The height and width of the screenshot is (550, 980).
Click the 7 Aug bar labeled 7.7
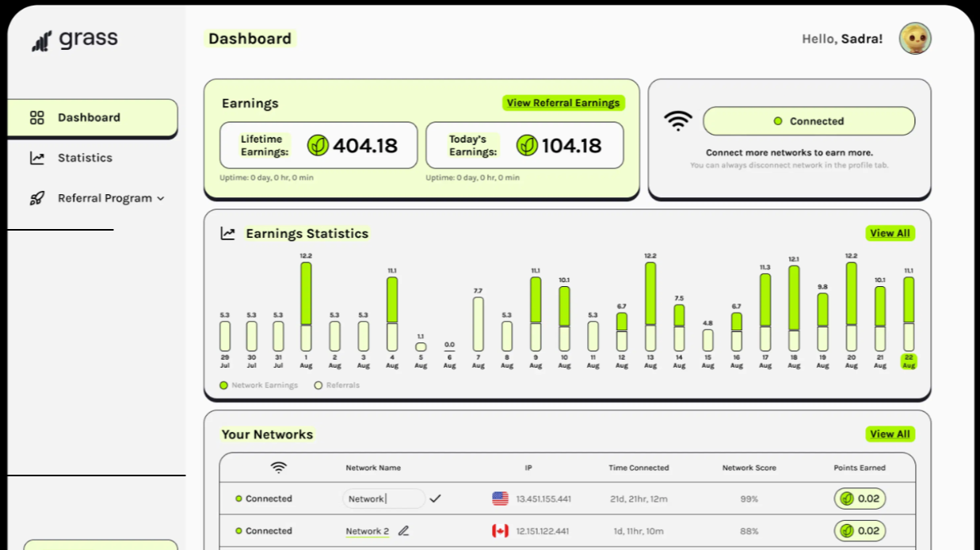coord(478,325)
